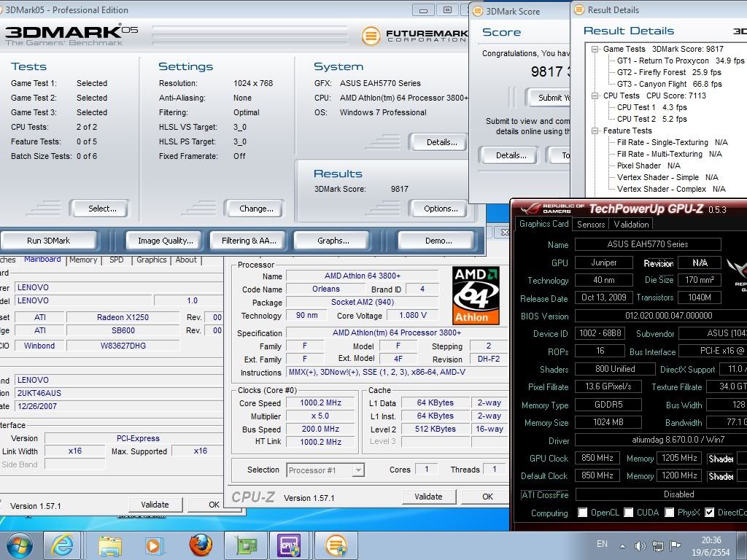Click the AMD Athlon 64 logo in CPU-Z
The width and height of the screenshot is (747, 560).
pyautogui.click(x=476, y=295)
